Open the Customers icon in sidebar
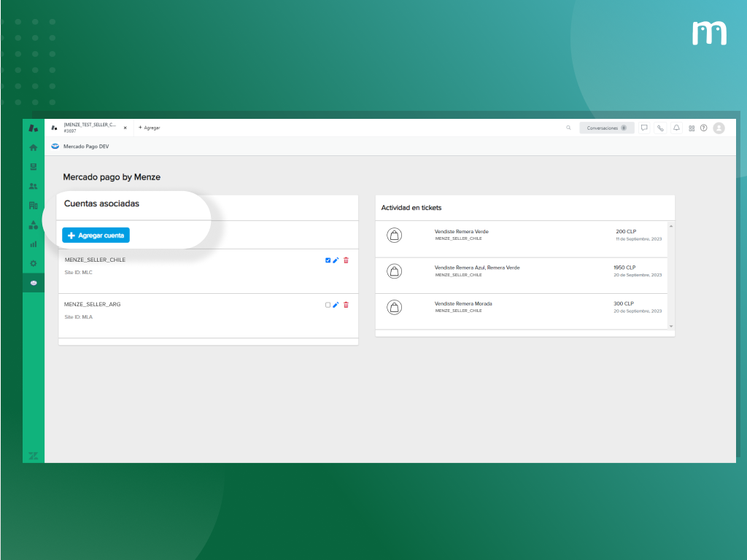 pyautogui.click(x=33, y=186)
